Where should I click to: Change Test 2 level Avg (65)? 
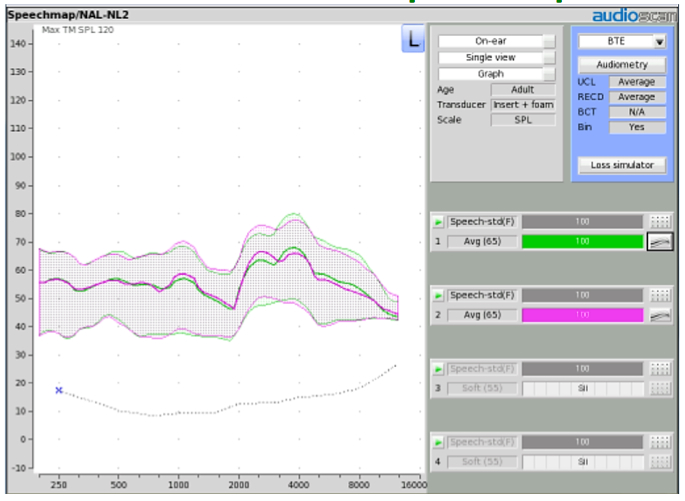tap(482, 315)
